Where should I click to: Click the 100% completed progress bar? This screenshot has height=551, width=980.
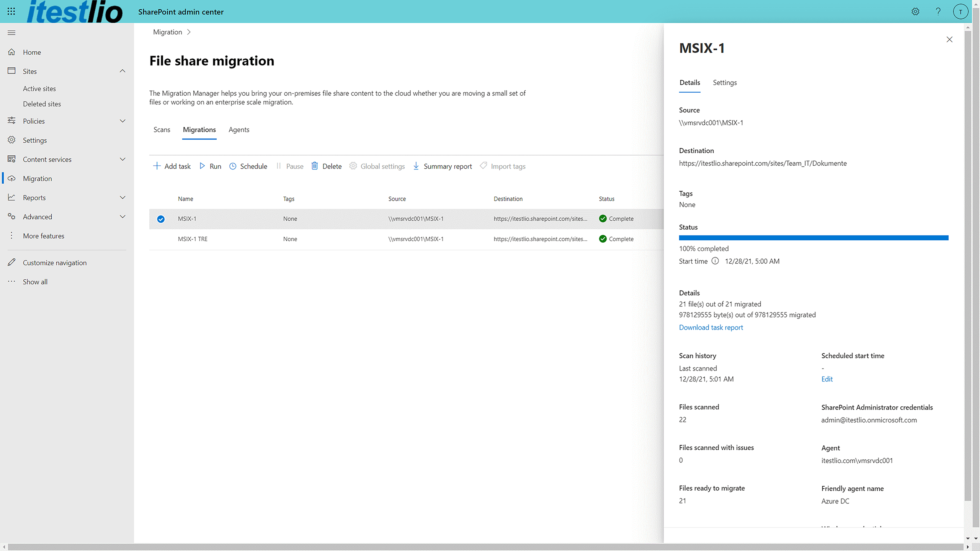[x=813, y=238]
